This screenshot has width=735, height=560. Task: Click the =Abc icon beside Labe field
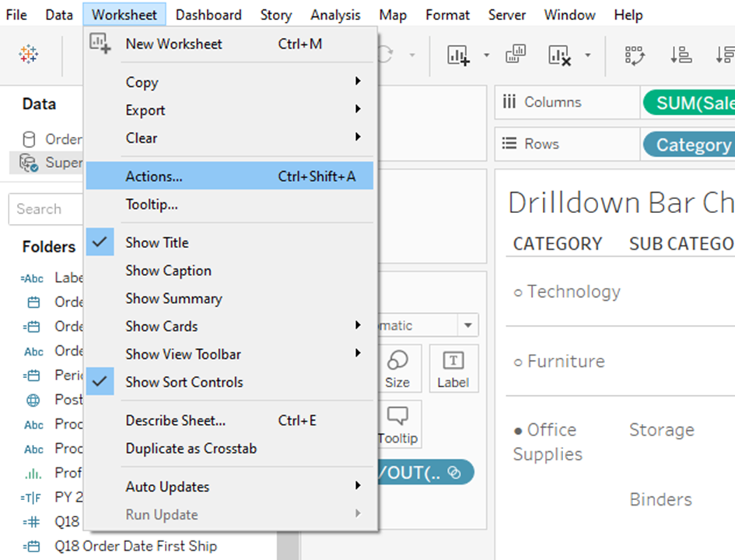(x=33, y=278)
